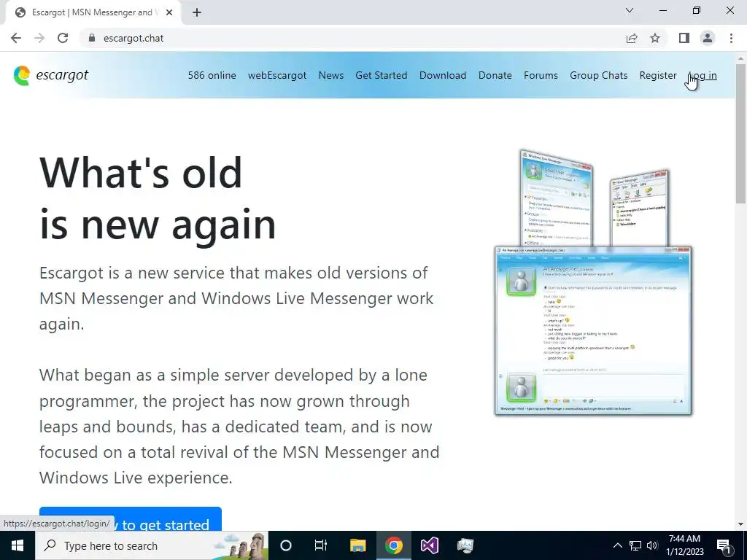The image size is (747, 560).
Task: Open Task View from the taskbar
Action: pos(321,545)
